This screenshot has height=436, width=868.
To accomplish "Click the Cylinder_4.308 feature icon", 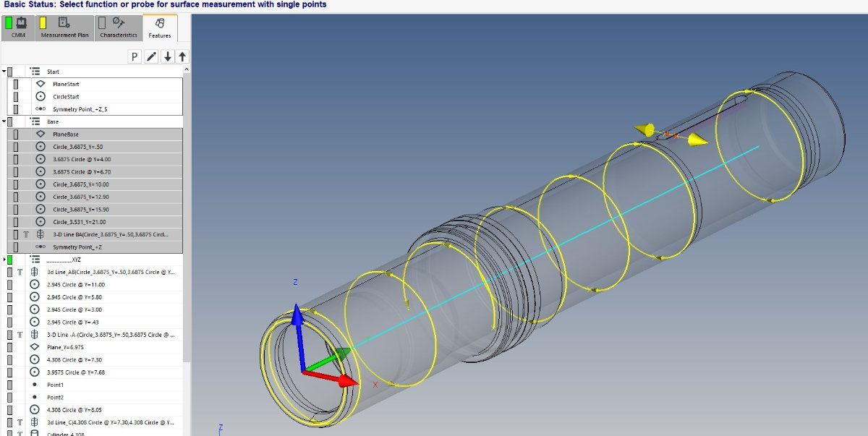I will tap(35, 433).
